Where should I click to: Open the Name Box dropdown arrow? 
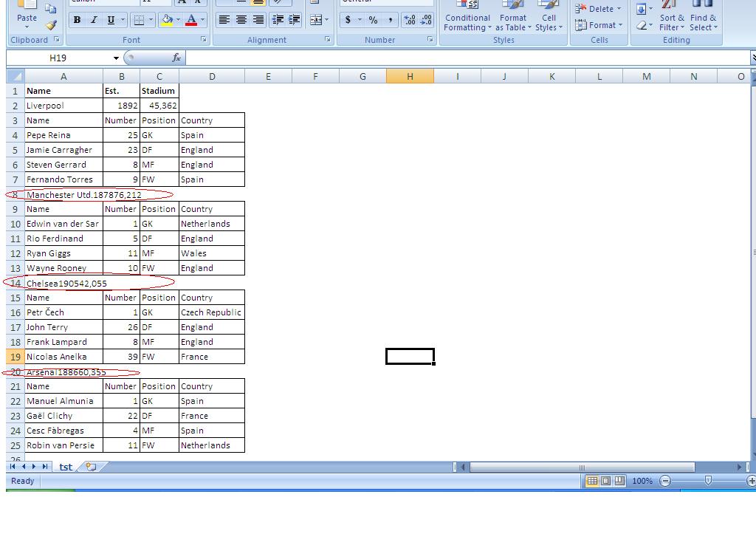(116, 58)
